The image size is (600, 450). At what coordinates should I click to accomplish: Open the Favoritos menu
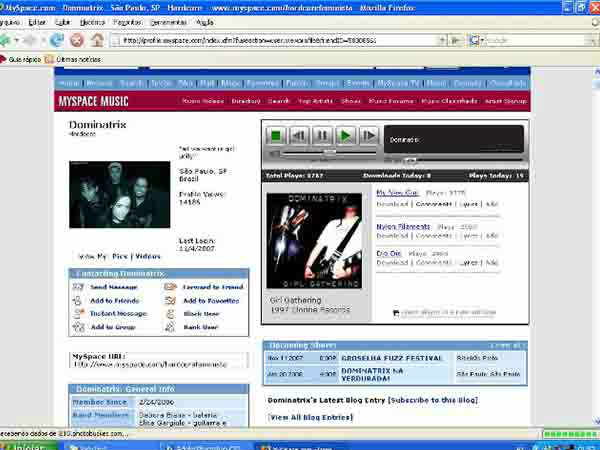pos(127,22)
